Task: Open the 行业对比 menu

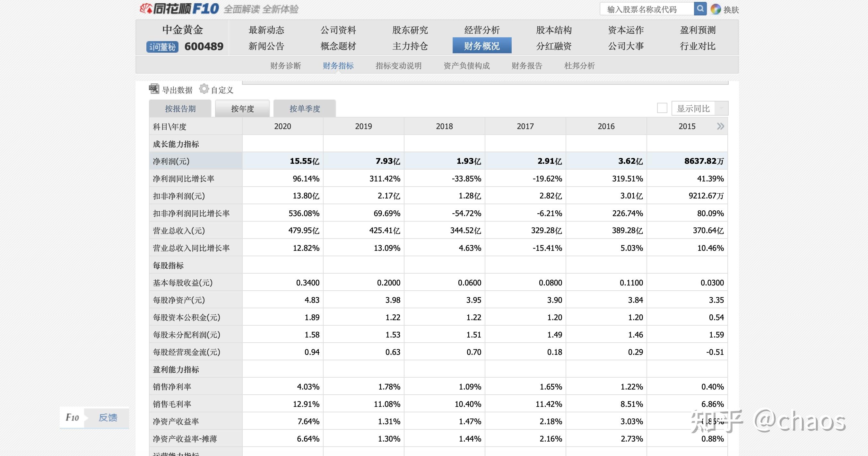Action: pos(698,46)
